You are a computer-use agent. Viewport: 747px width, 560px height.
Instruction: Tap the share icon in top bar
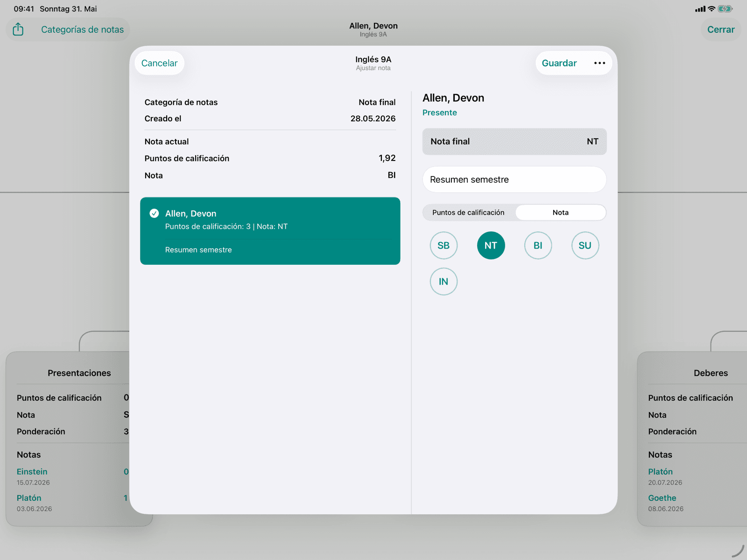click(x=18, y=29)
